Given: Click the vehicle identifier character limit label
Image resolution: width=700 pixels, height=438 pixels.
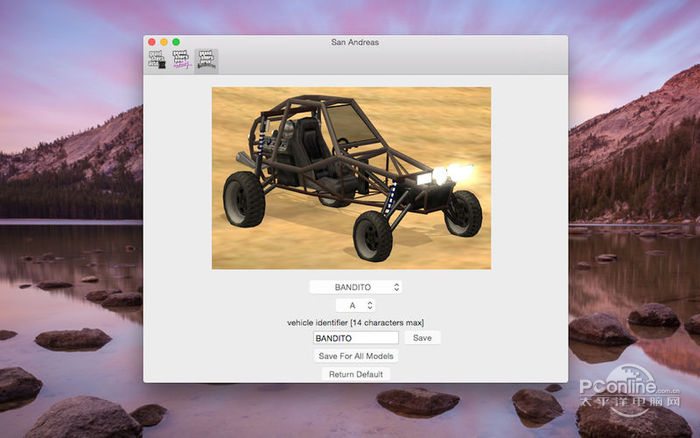Looking at the screenshot, I should (355, 322).
